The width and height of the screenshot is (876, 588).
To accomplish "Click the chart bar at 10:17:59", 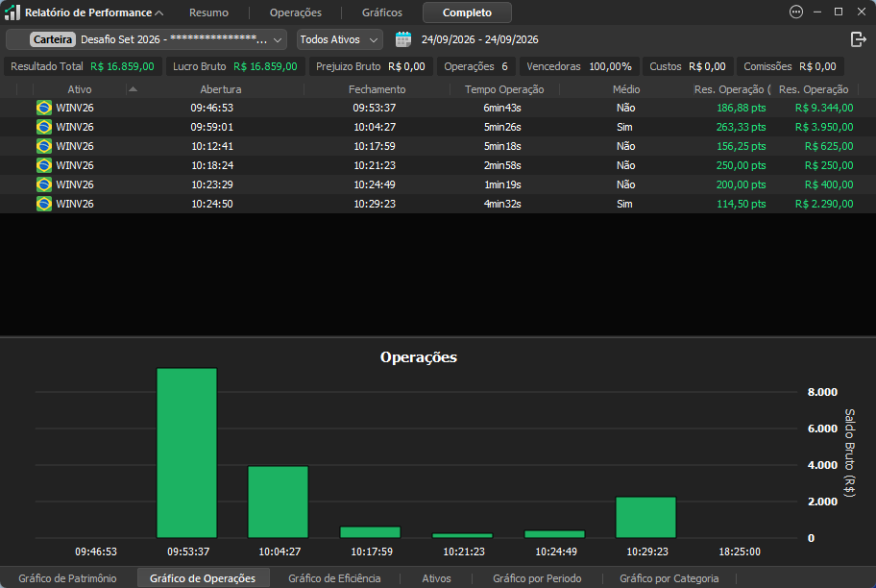I will pyautogui.click(x=371, y=532).
